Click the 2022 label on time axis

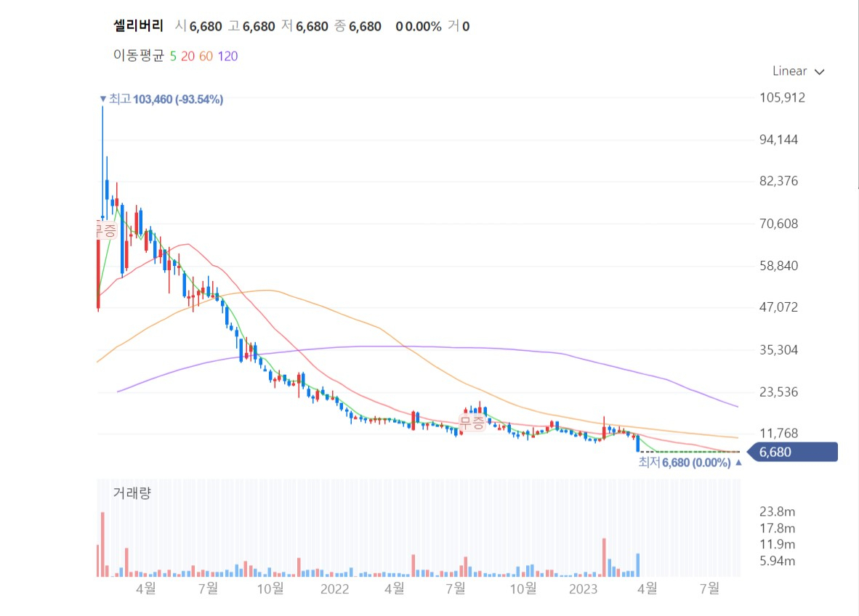tap(334, 588)
